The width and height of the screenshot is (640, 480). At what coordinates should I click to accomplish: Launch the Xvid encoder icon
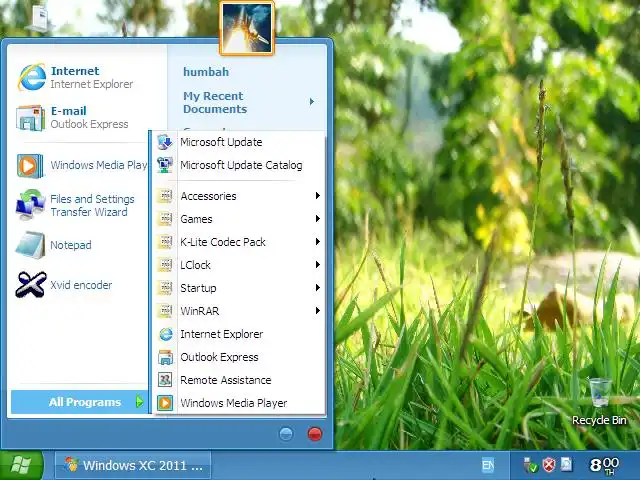pyautogui.click(x=31, y=284)
